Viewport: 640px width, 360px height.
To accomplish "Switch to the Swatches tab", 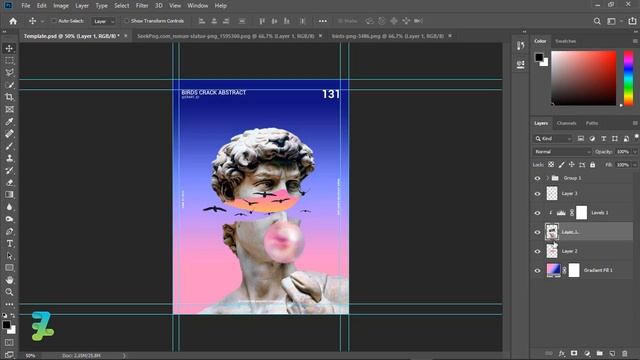I will pyautogui.click(x=566, y=41).
